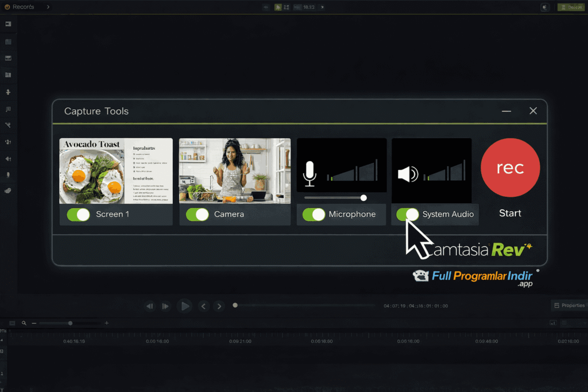588x392 pixels.
Task: Open the Audio Effects panel in the sidebar
Action: coord(8,158)
